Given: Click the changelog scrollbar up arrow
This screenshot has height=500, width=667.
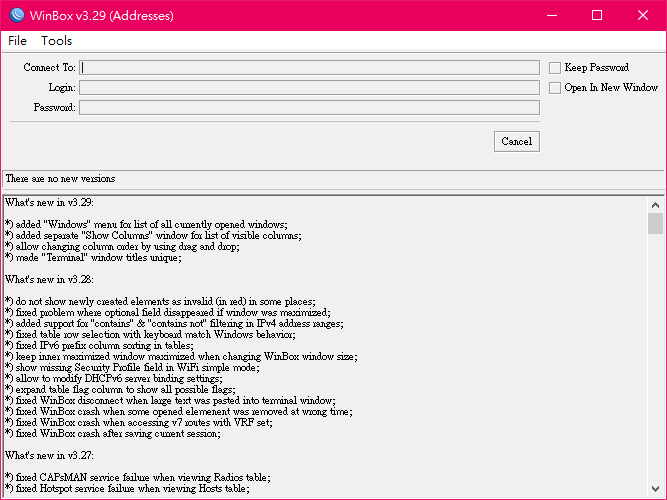Looking at the screenshot, I should click(655, 205).
